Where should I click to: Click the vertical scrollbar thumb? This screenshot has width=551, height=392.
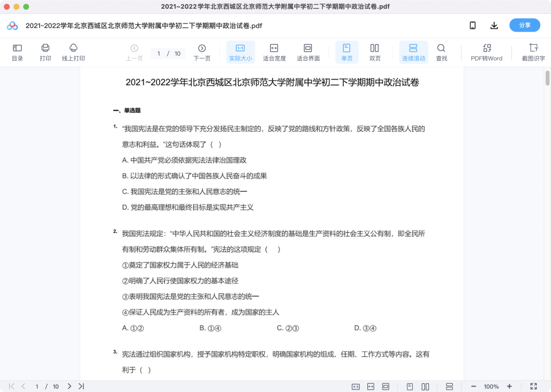coord(547,78)
